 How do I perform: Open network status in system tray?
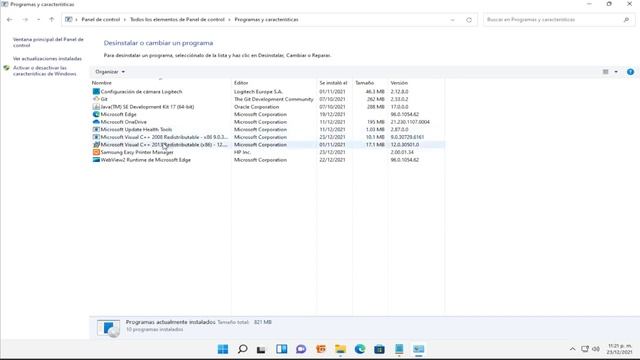[585, 349]
